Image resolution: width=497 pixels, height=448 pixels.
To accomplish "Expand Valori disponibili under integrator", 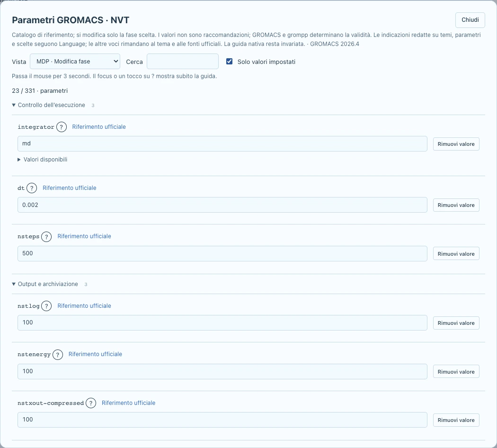I will (43, 160).
